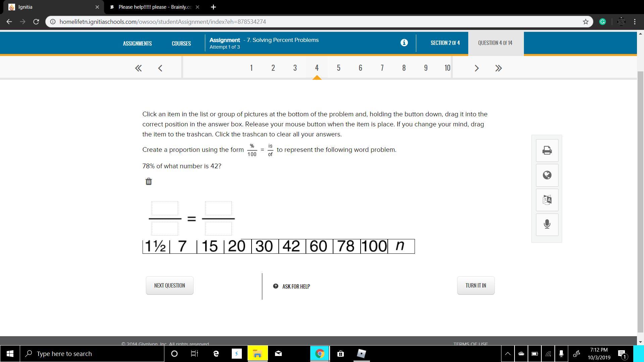The width and height of the screenshot is (644, 362).
Task: Jump to last questions double-arrow
Action: (498, 68)
